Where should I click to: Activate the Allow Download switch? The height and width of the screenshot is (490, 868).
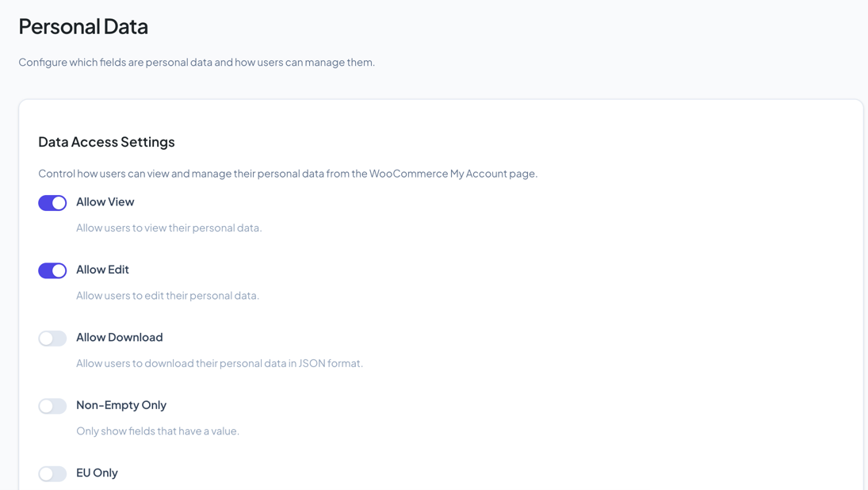point(52,338)
